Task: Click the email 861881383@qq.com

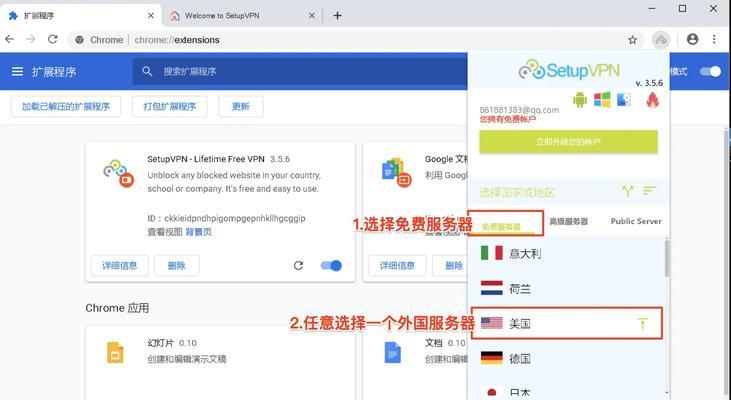Action: pos(519,110)
